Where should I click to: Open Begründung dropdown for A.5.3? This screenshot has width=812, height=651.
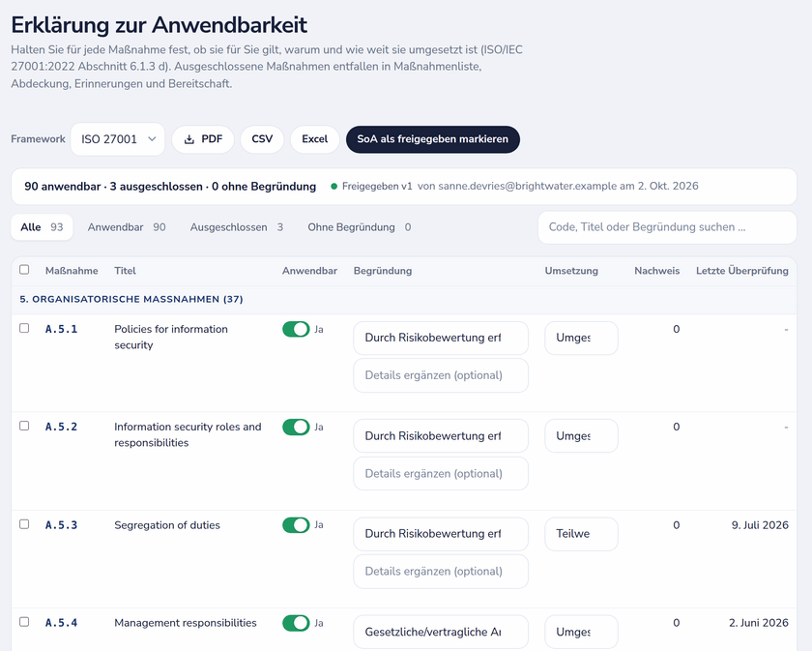(441, 534)
